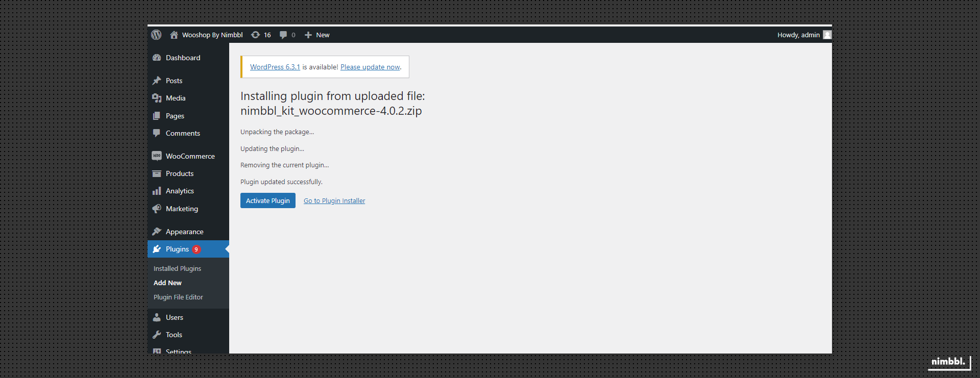Click the New button in admin bar
980x378 pixels.
pyautogui.click(x=317, y=35)
